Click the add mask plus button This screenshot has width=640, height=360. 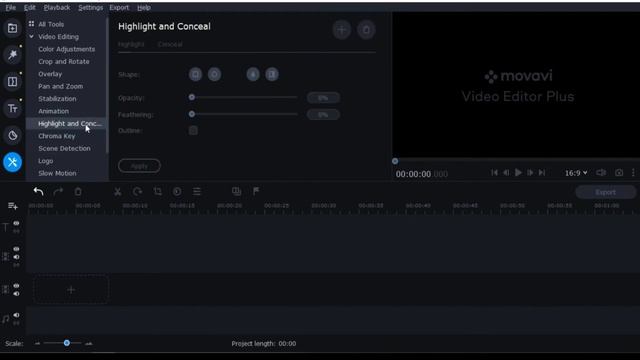point(342,30)
